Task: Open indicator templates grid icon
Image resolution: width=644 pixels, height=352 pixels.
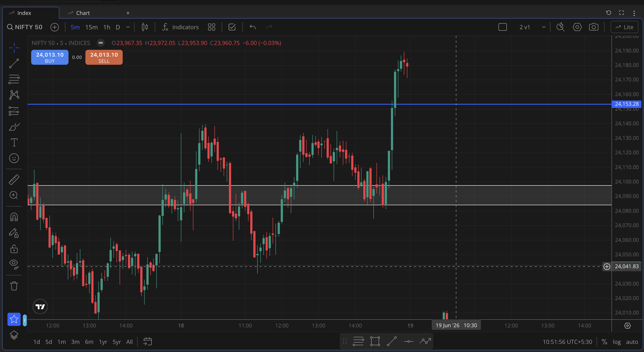Action: pos(212,27)
